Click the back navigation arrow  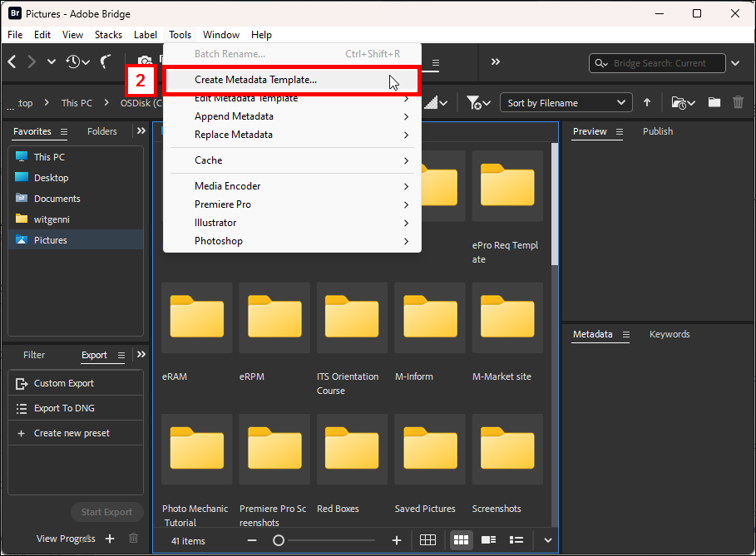[12, 62]
